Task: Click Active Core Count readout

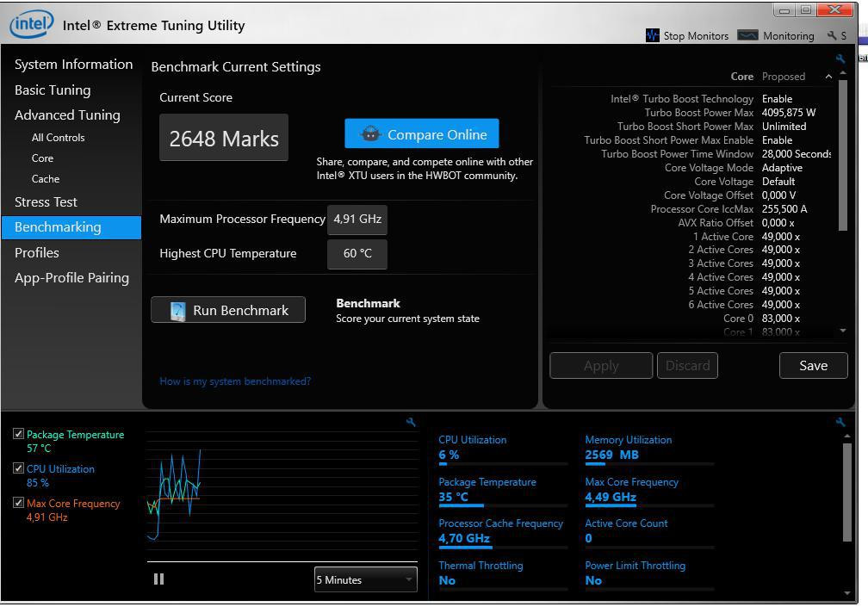Action: [x=588, y=538]
